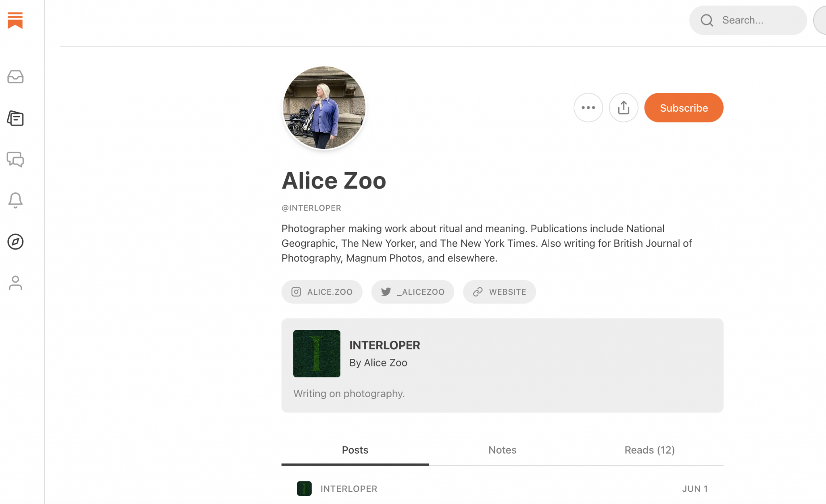Subscribe to Alice Zoo's newsletter

[683, 108]
